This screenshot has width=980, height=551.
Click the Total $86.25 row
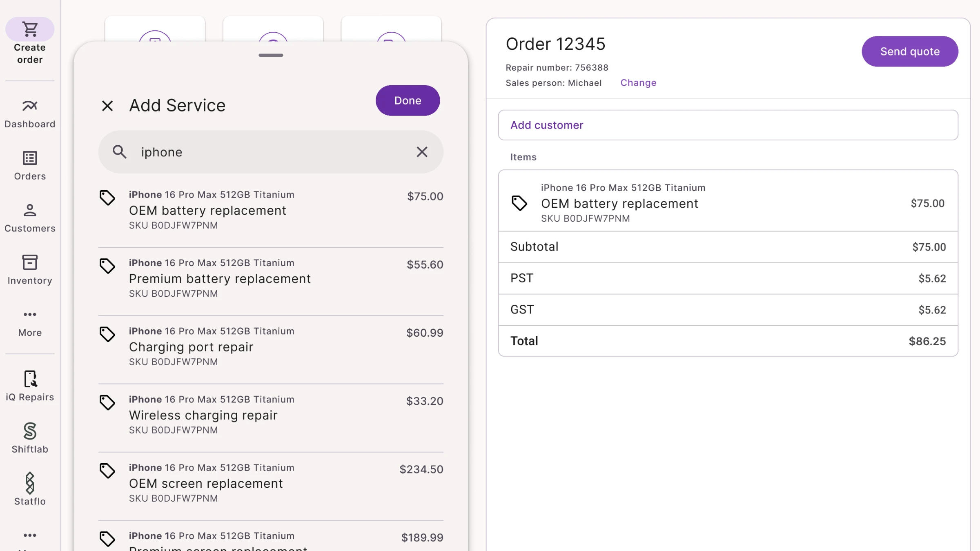728,341
